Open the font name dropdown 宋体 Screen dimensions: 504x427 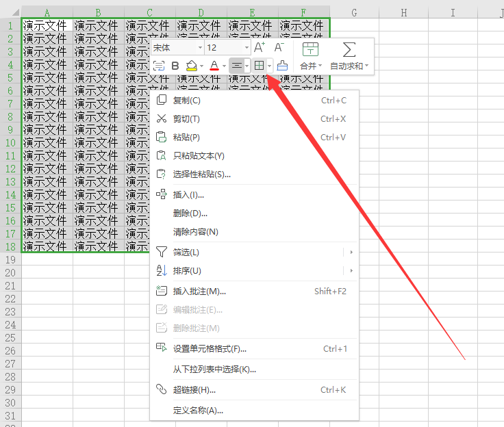click(177, 47)
